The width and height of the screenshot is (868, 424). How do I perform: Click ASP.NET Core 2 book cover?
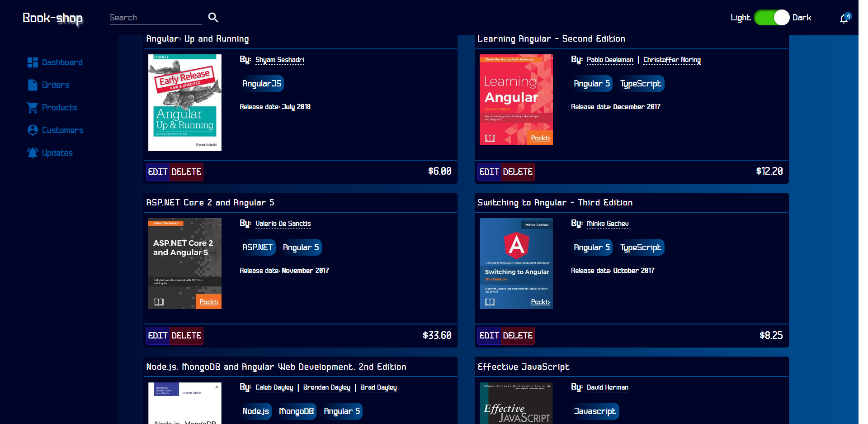(x=185, y=264)
